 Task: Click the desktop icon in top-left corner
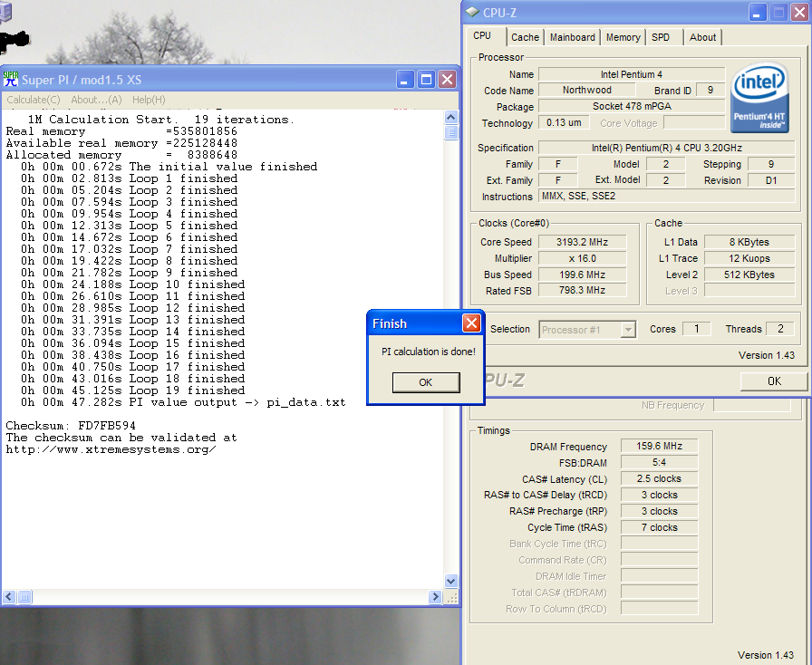(x=5, y=12)
